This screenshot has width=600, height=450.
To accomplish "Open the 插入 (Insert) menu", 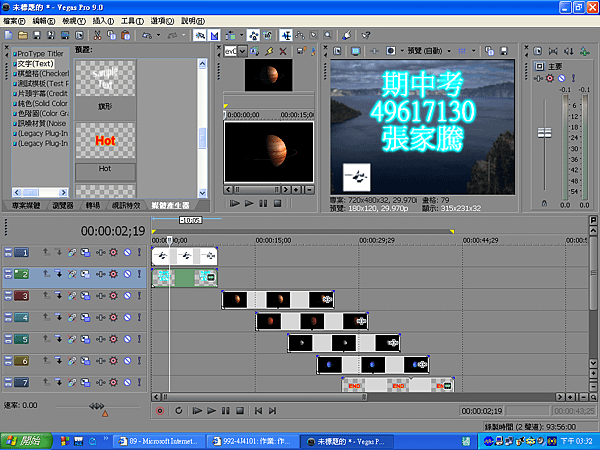I will (103, 21).
